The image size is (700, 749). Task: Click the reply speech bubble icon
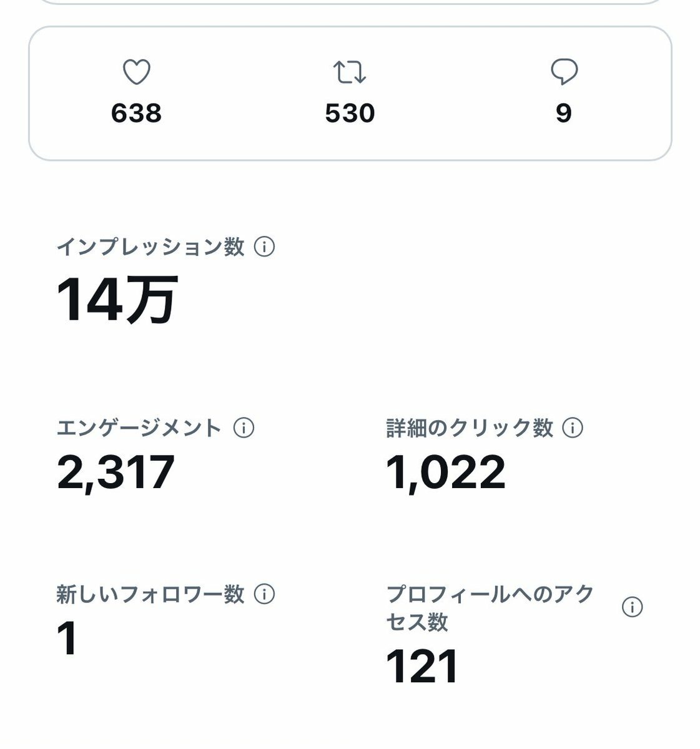click(x=564, y=72)
